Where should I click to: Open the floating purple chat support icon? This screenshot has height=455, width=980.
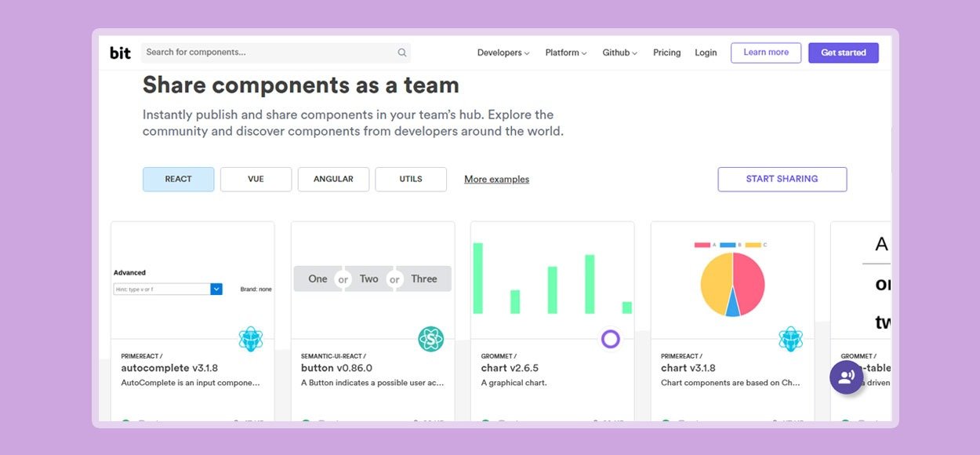pos(847,377)
